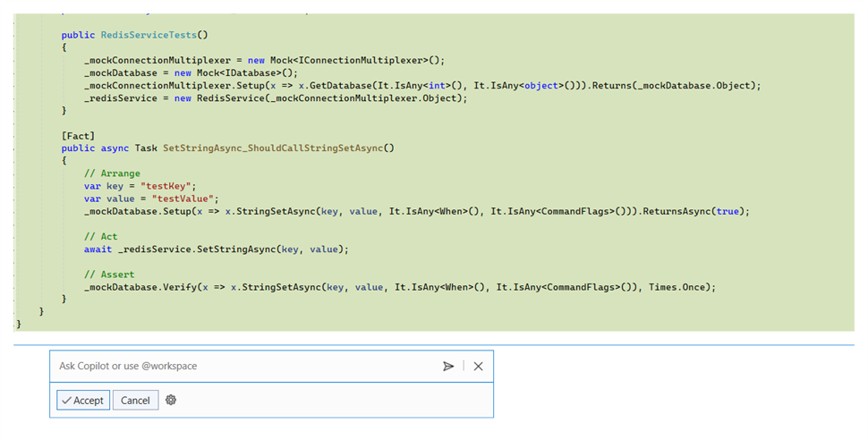
Task: Open Copilot settings gear icon
Action: click(171, 400)
